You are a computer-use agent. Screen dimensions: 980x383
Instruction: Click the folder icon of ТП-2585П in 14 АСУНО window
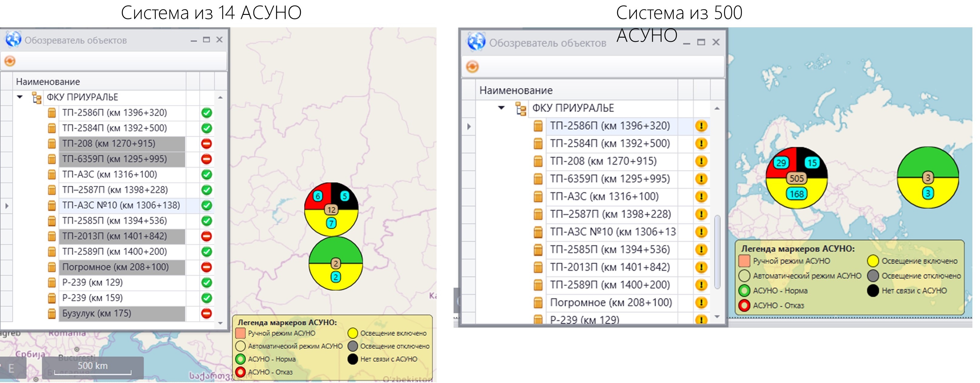pos(52,221)
